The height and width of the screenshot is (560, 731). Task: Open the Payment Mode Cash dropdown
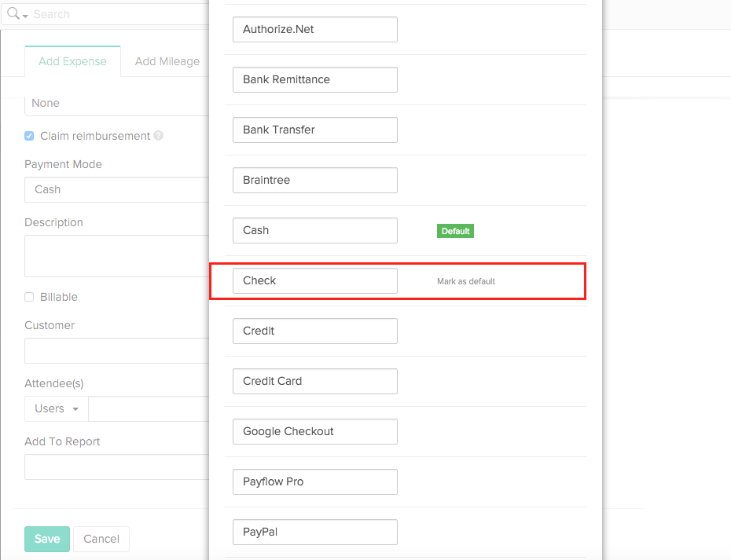coord(118,189)
